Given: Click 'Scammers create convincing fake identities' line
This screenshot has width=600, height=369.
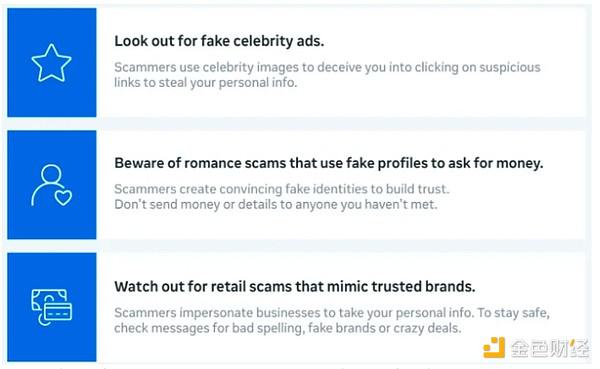Looking at the screenshot, I should [282, 189].
